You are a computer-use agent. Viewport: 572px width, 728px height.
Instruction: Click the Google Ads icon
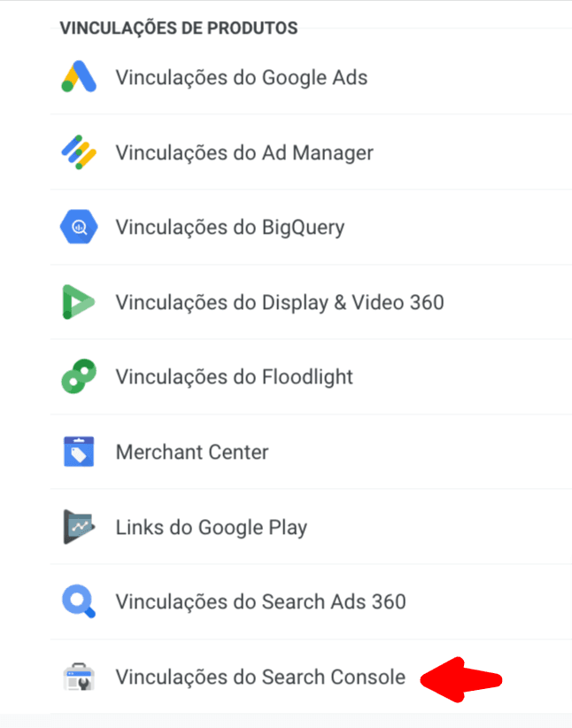coord(79,77)
